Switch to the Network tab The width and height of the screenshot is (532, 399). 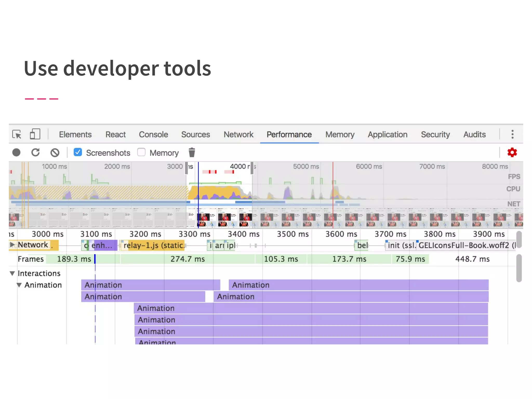pyautogui.click(x=238, y=135)
